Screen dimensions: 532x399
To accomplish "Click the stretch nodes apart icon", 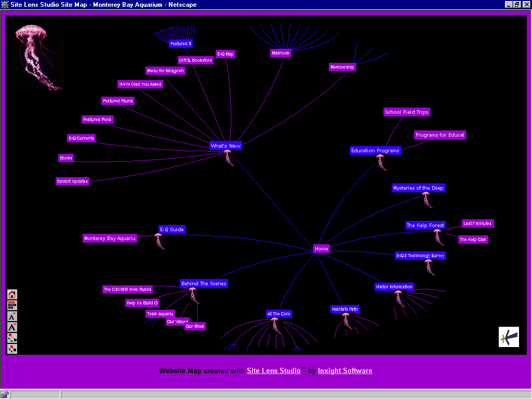I will 12,338.
